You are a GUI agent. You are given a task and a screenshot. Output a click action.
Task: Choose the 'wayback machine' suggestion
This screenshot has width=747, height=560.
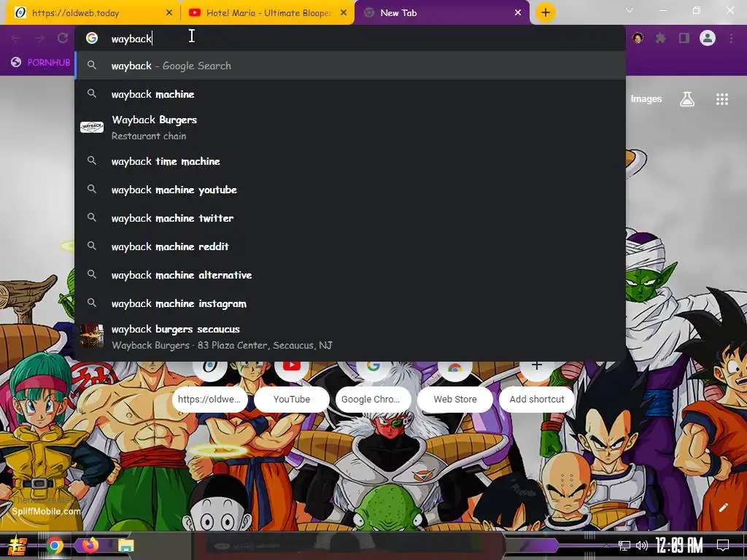350,94
